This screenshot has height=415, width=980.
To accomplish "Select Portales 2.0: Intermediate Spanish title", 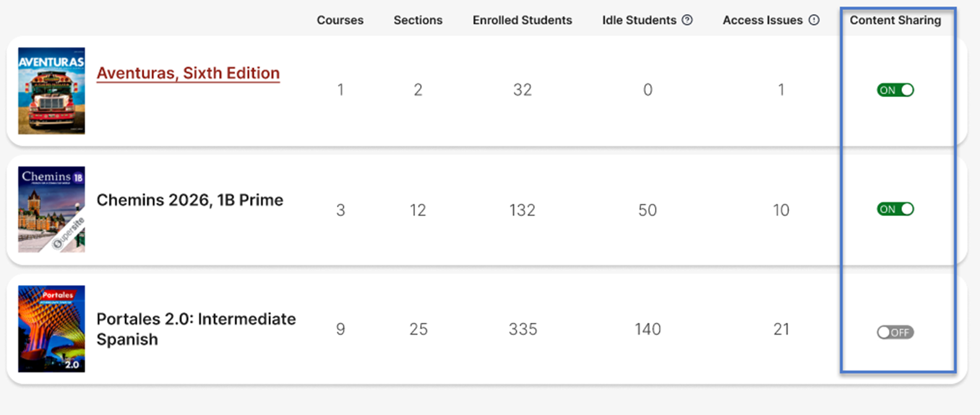I will pos(196,329).
